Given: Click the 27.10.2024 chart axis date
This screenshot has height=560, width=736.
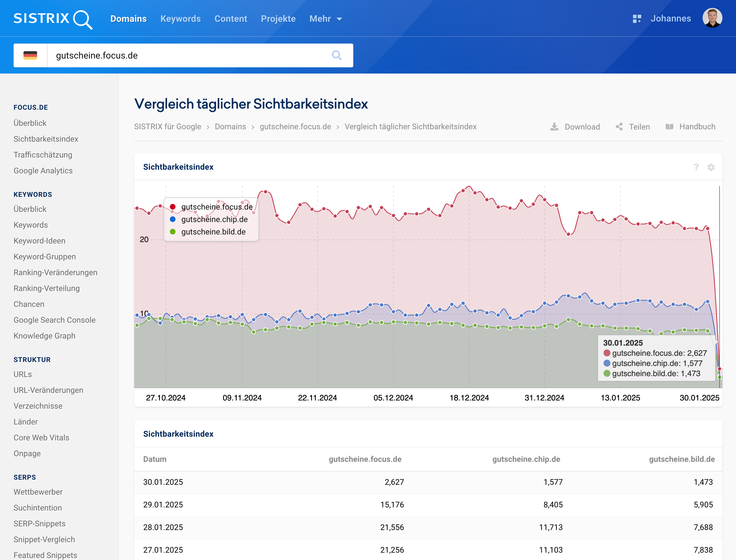Looking at the screenshot, I should [166, 398].
